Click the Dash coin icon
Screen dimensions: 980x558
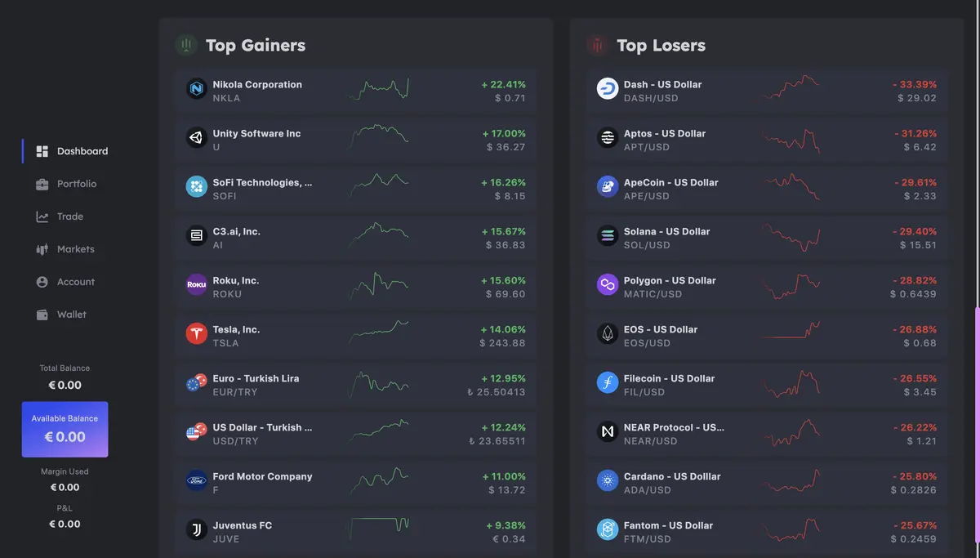point(608,88)
